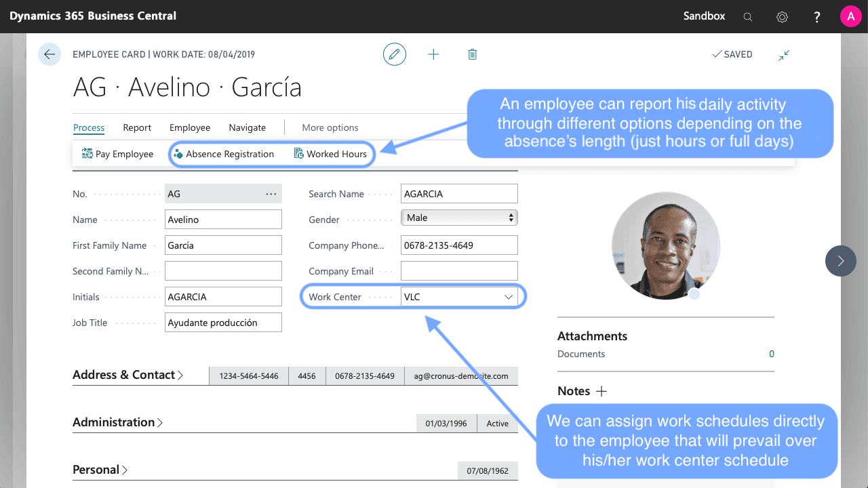Open attachments Documents count 0
Screen dimensions: 868x488
click(772, 354)
